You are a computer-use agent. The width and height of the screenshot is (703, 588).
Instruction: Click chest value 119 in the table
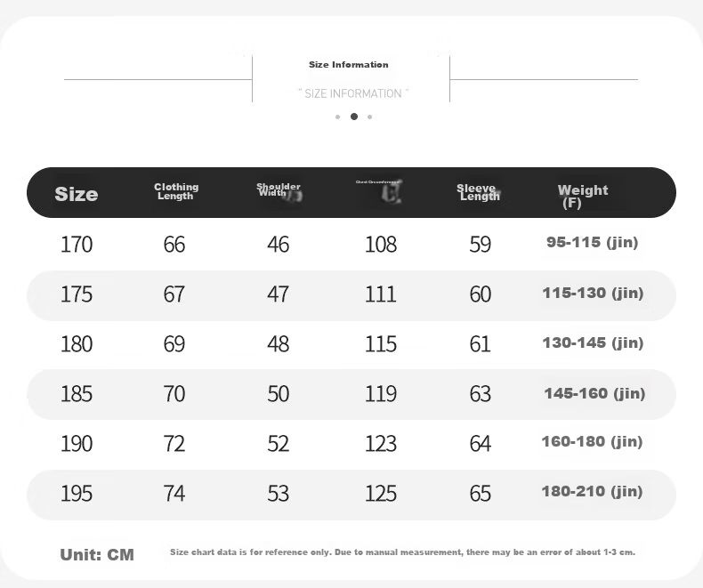click(381, 394)
